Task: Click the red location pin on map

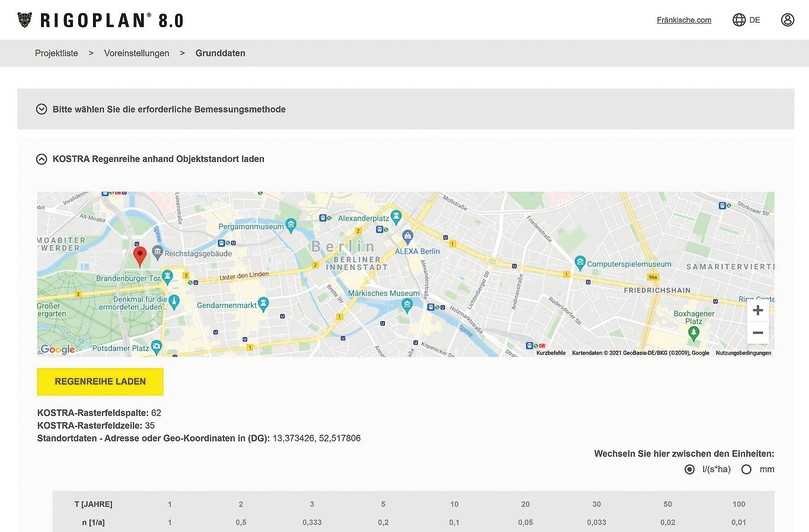Action: point(140,255)
